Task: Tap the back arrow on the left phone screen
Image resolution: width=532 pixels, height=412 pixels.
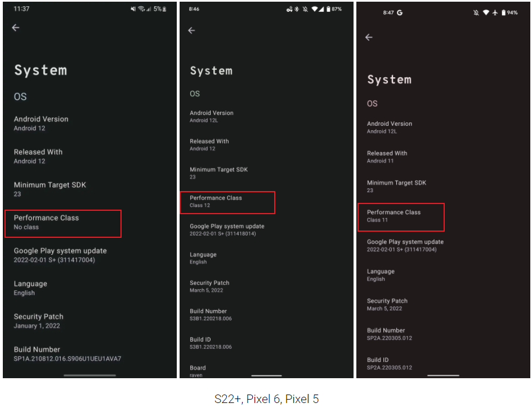Action: pos(16,28)
